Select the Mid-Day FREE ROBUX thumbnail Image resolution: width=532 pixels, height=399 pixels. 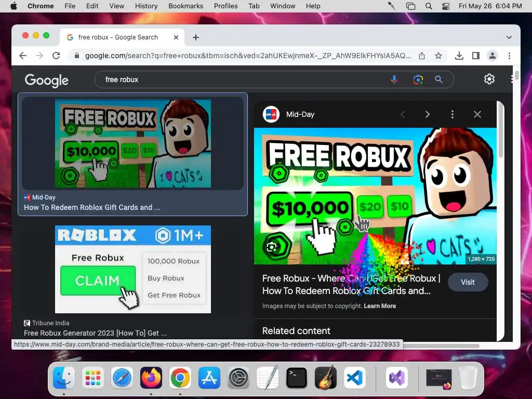tap(132, 143)
